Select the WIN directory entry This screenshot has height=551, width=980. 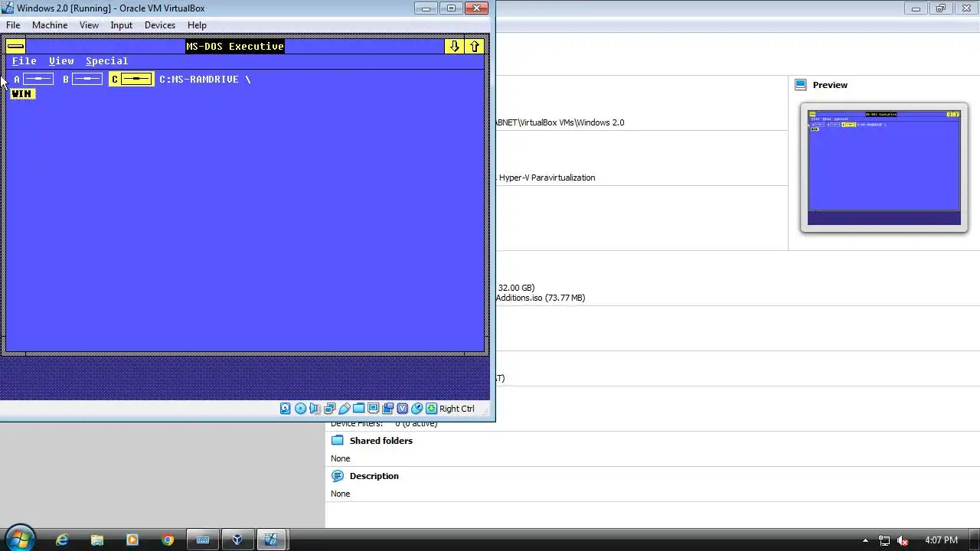[x=23, y=93]
